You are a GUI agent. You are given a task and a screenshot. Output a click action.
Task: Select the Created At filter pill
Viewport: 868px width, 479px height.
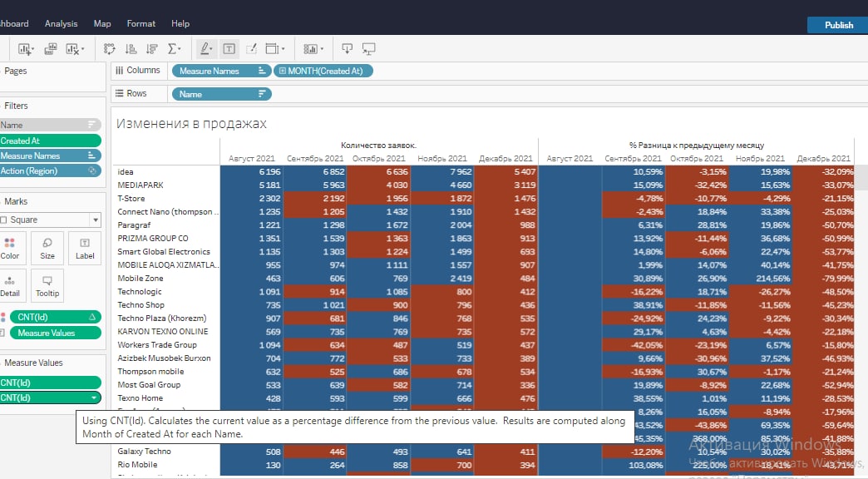pyautogui.click(x=51, y=141)
